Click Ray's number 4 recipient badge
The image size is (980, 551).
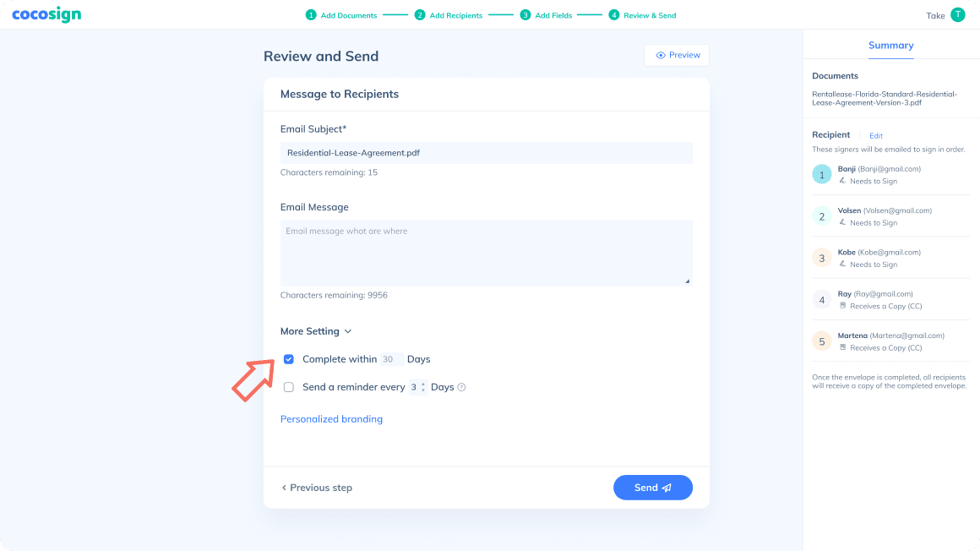click(x=822, y=299)
